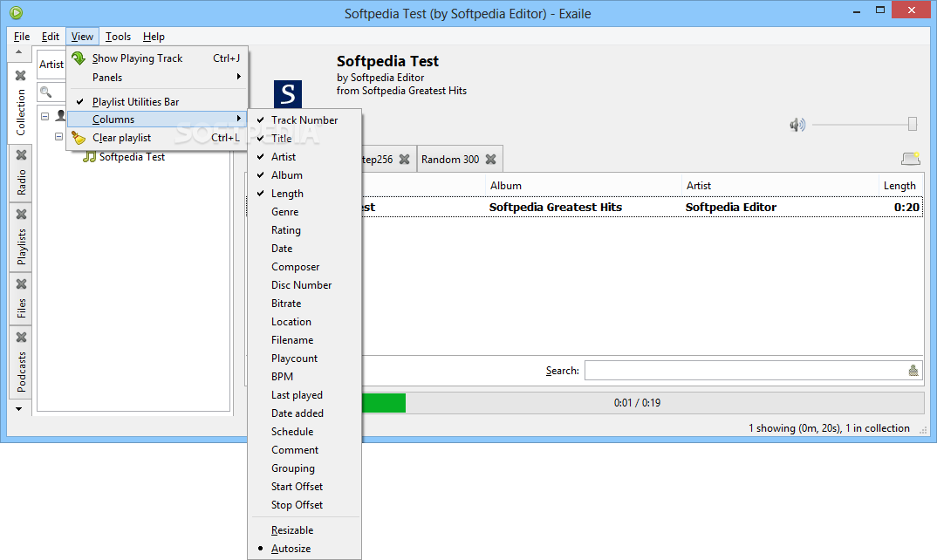This screenshot has height=560, width=937.
Task: Close the Podcasts panel tab
Action: (x=22, y=337)
